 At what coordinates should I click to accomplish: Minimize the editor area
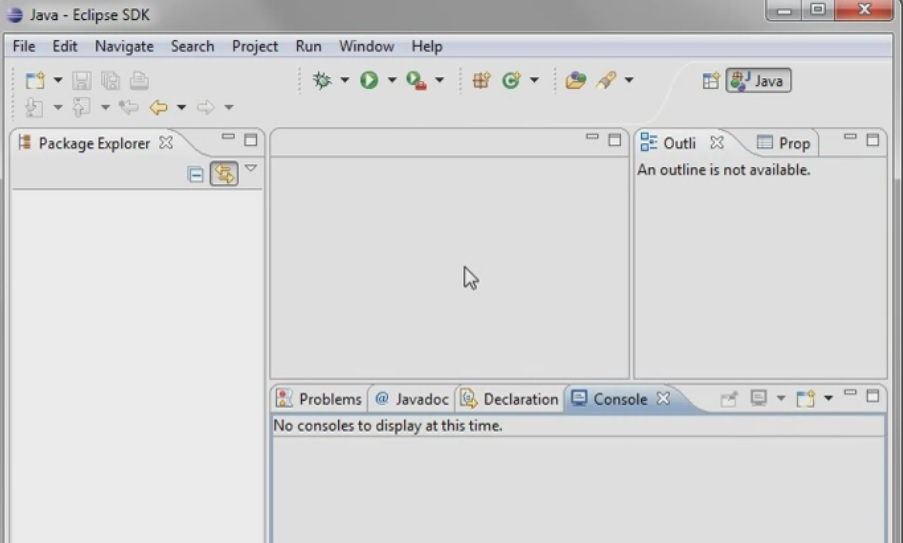[592, 137]
